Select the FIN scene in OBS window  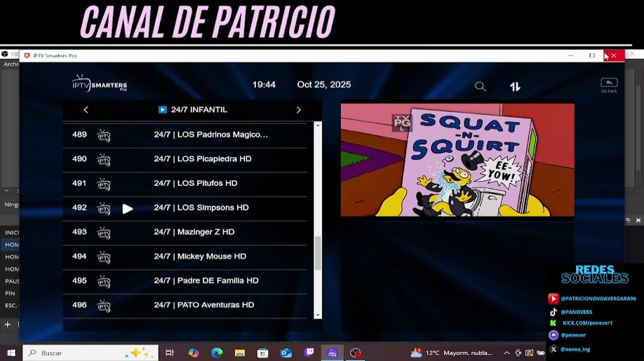(11, 293)
